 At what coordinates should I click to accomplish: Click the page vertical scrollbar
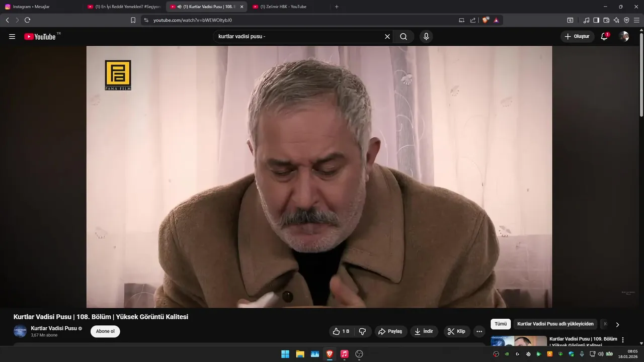[x=641, y=75]
